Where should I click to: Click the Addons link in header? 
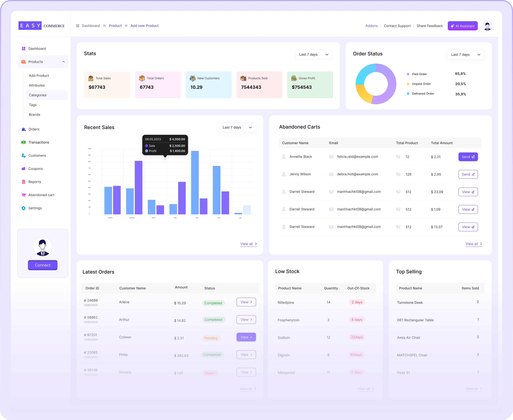click(371, 26)
